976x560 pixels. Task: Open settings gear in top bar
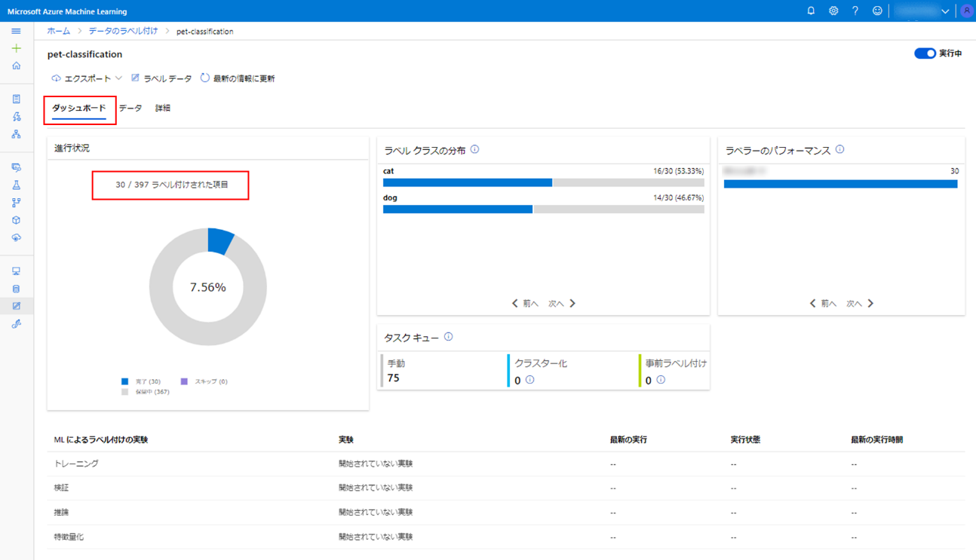pyautogui.click(x=833, y=11)
